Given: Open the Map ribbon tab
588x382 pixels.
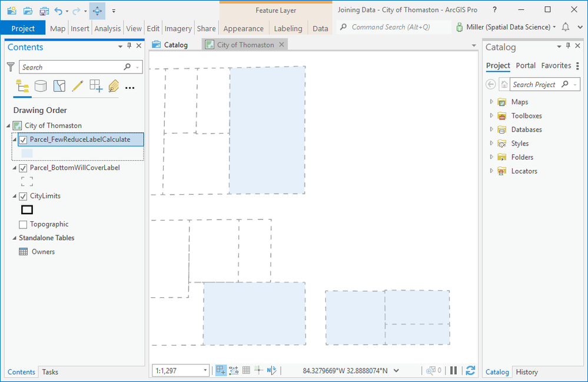Looking at the screenshot, I should pyautogui.click(x=57, y=28).
